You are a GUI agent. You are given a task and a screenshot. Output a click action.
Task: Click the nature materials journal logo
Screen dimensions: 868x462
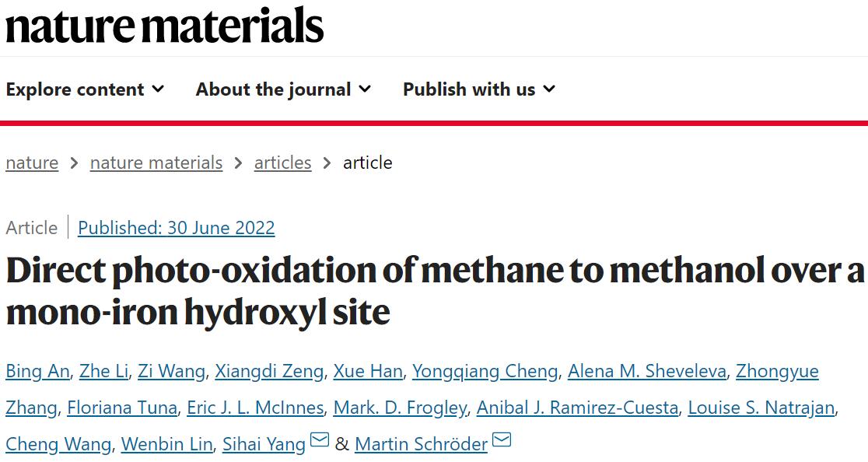pos(164,26)
